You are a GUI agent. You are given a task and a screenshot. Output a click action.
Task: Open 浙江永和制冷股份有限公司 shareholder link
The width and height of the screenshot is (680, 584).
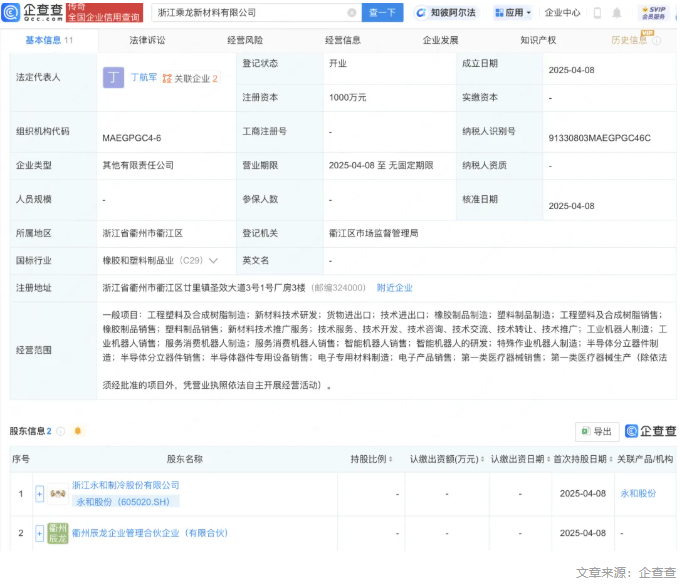coord(125,485)
